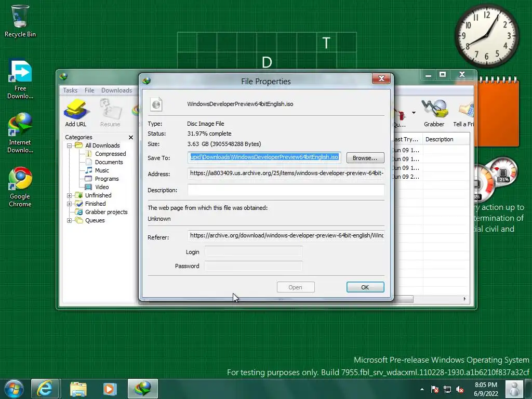Select Grabber projects category
Image resolution: width=532 pixels, height=399 pixels.
pos(106,212)
